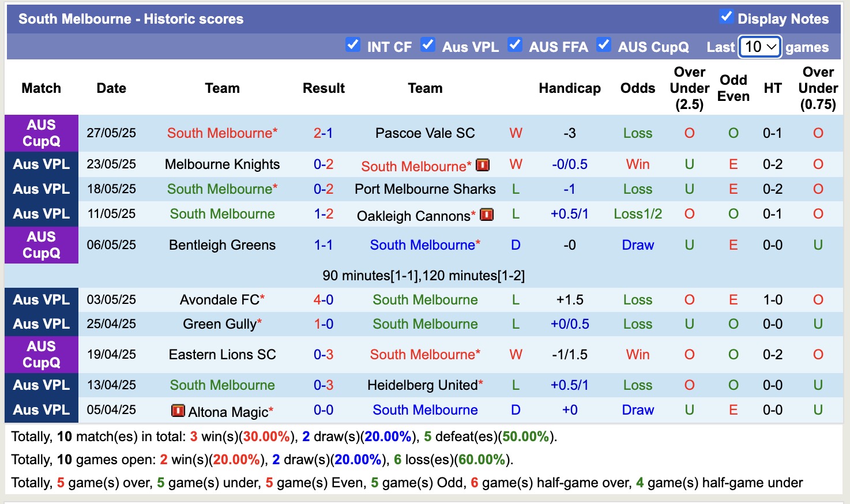Open the Last games count dropdown
The height and width of the screenshot is (504, 850).
759,47
